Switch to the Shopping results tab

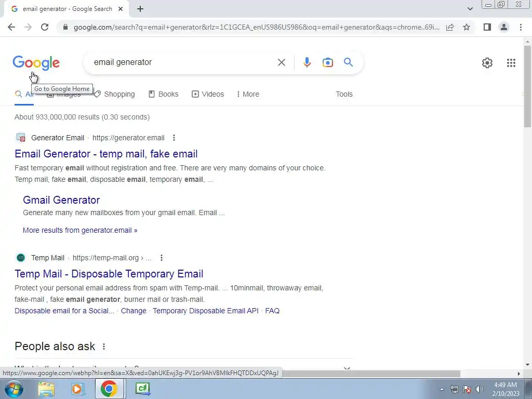tap(114, 95)
